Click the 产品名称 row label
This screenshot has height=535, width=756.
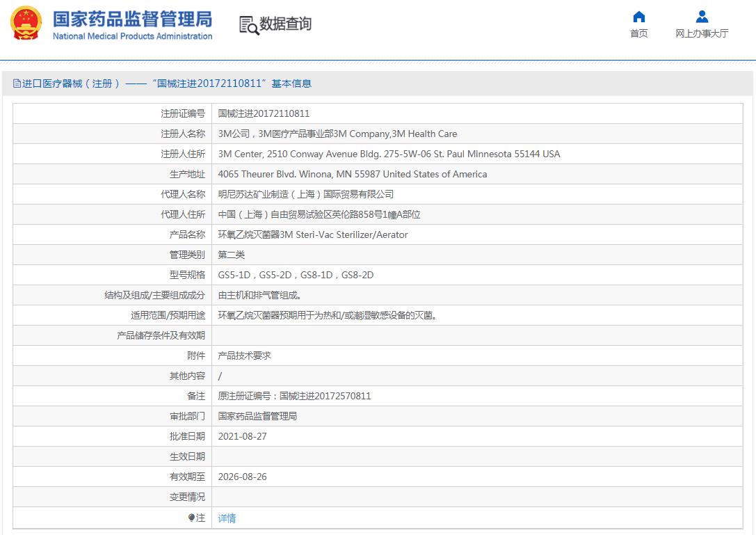click(188, 235)
